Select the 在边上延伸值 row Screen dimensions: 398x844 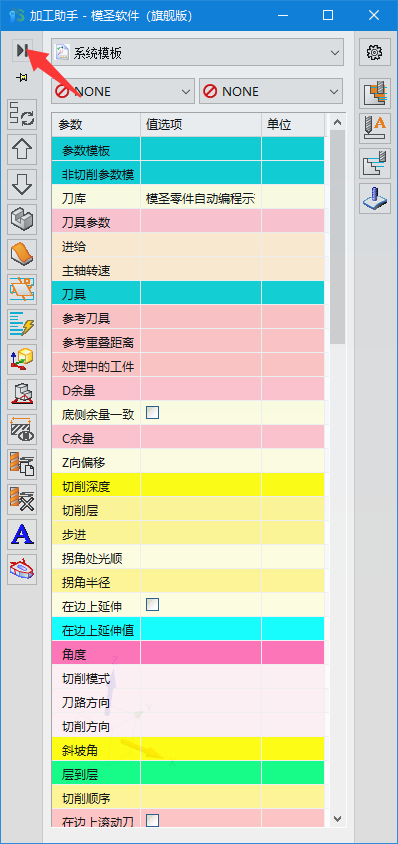click(188, 629)
